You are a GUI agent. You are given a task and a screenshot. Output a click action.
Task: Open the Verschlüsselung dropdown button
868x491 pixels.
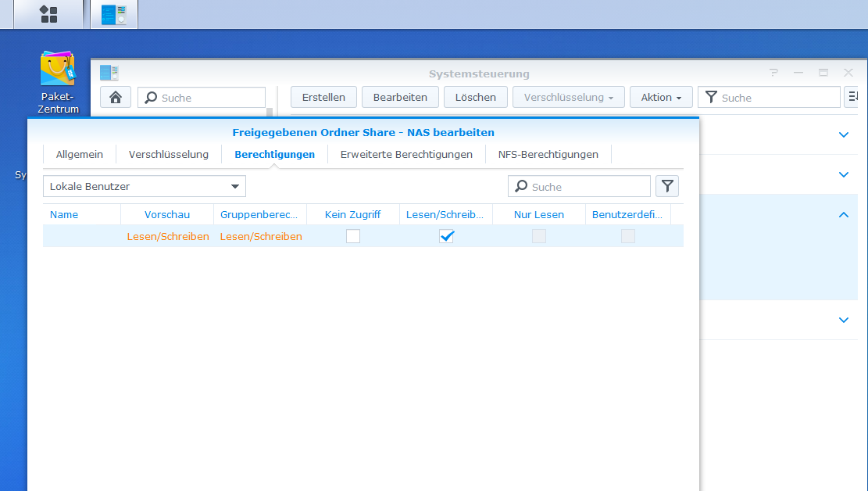point(569,97)
